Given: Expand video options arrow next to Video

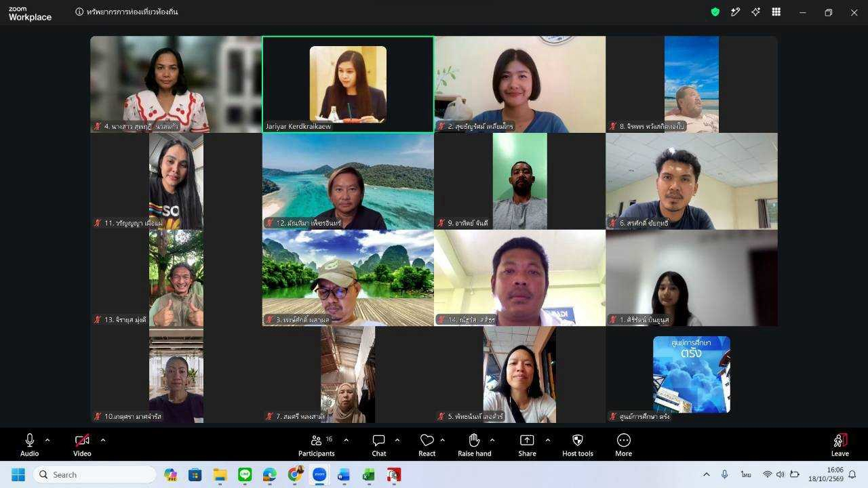Looking at the screenshot, I should pyautogui.click(x=102, y=440).
